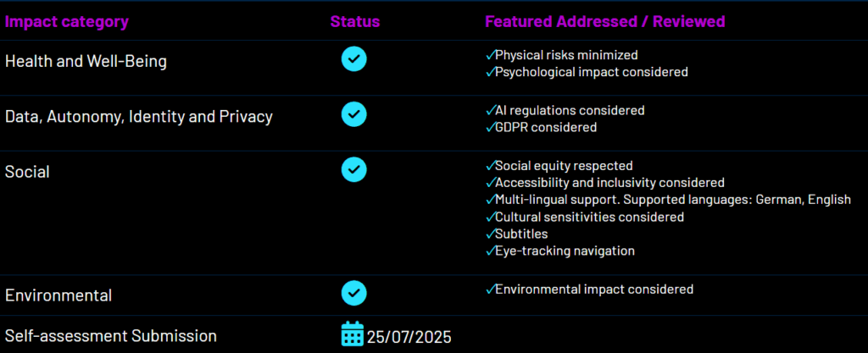Viewport: 868px width, 353px height.
Task: Click the checkmark beside GDPR considered
Action: click(x=490, y=128)
